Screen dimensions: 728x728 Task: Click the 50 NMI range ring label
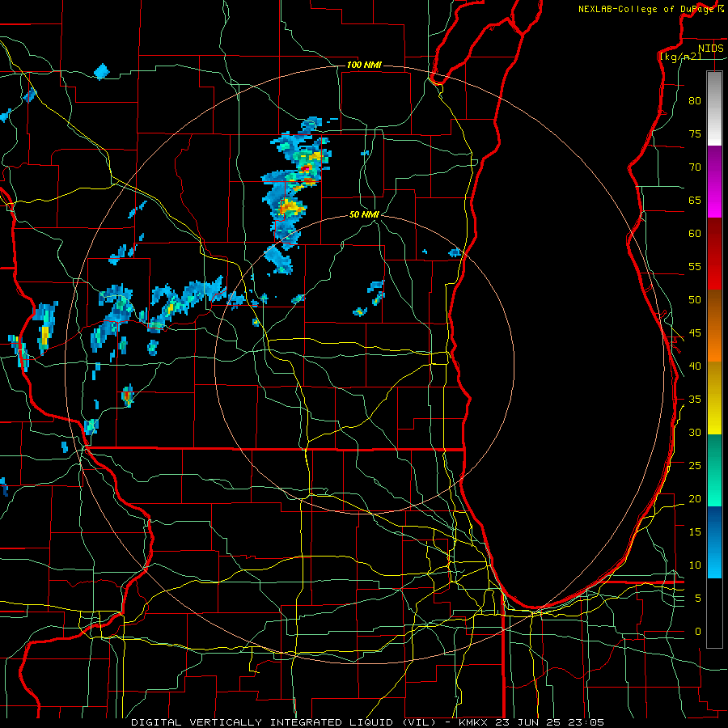coord(365,214)
